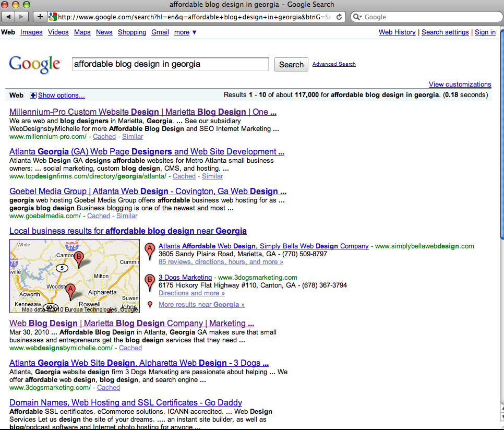Click the window zoom green button
This screenshot has height=430, width=504.
(x=27, y=5)
